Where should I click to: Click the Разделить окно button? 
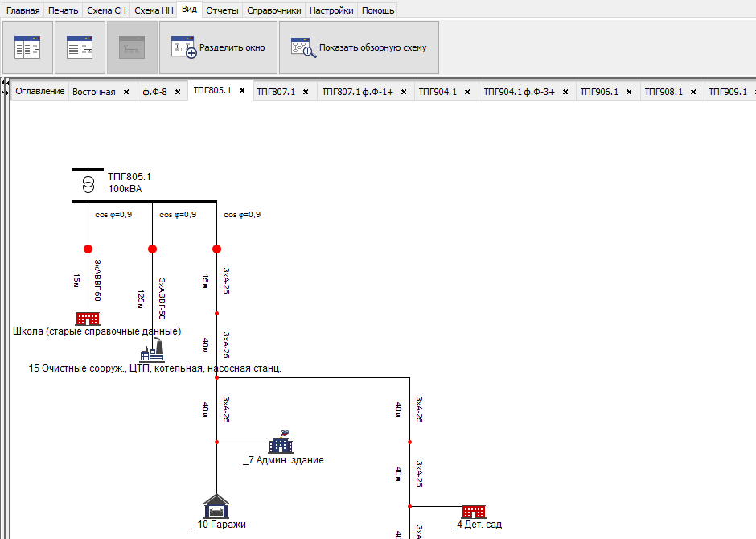[x=219, y=47]
